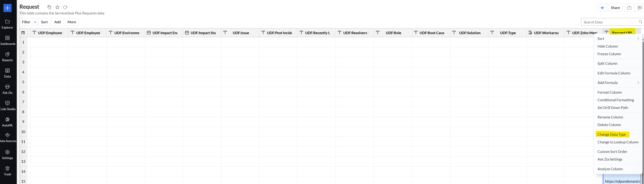Click the More toolbar button
The width and height of the screenshot is (644, 184).
(x=72, y=22)
